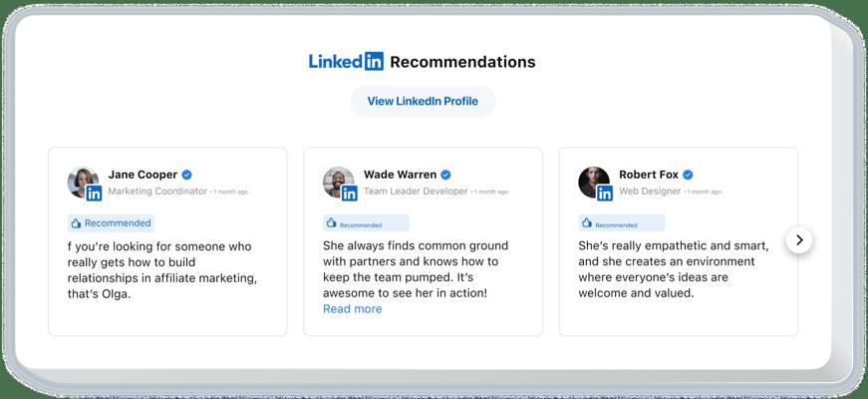This screenshot has height=399, width=868.
Task: Click Robert Fox's '1 month ago' timestamp
Action: 704,192
